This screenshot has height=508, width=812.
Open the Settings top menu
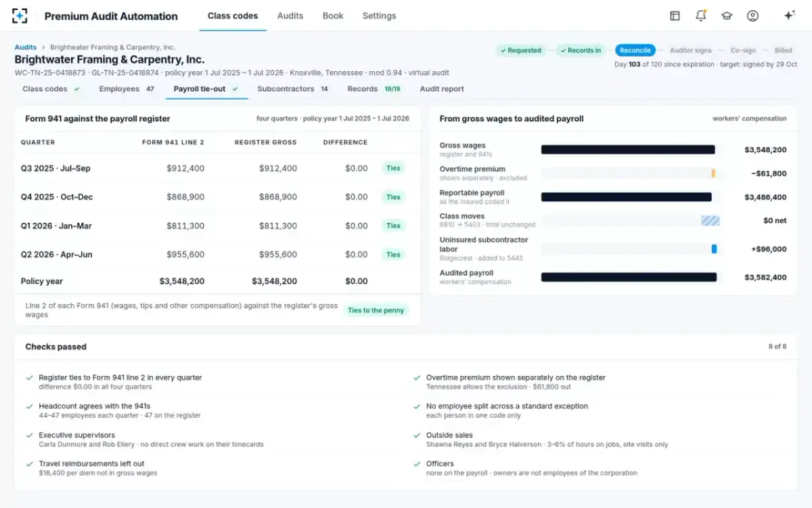tap(379, 16)
